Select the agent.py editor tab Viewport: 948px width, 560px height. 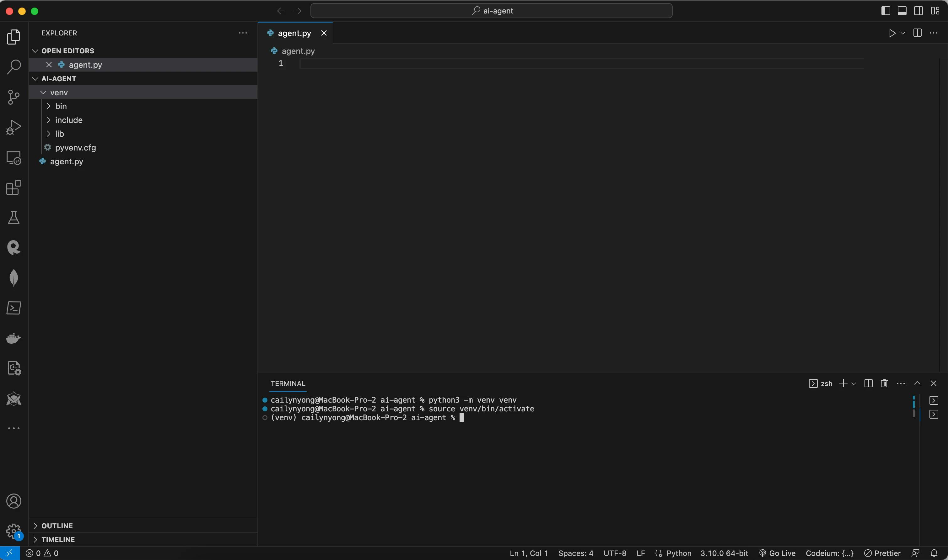(294, 33)
